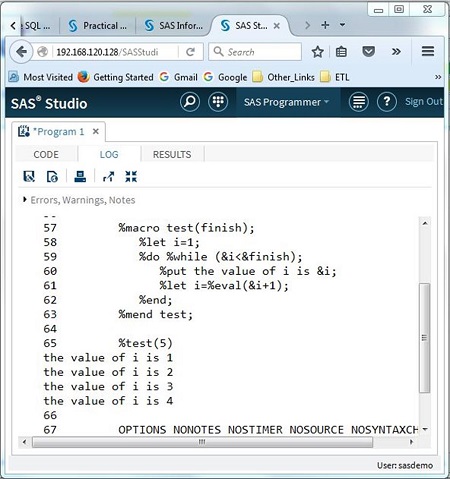Print the log using the printer icon
The height and width of the screenshot is (479, 450).
[x=80, y=176]
